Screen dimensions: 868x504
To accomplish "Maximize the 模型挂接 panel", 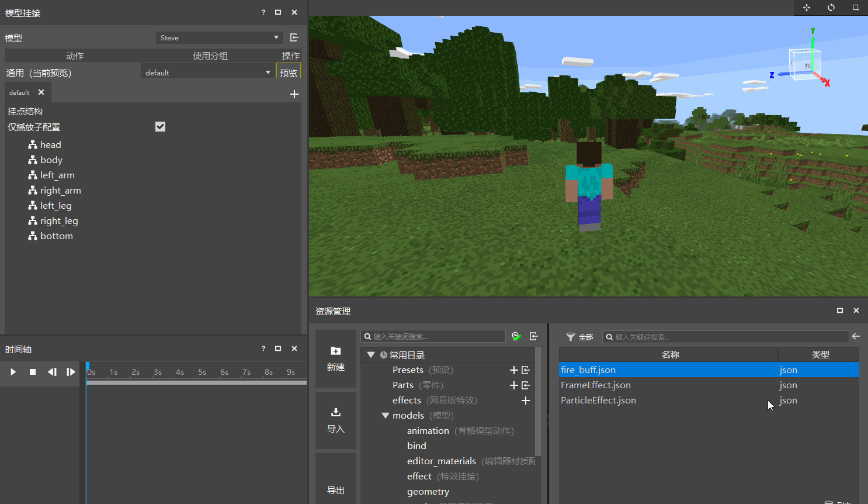I will point(278,12).
